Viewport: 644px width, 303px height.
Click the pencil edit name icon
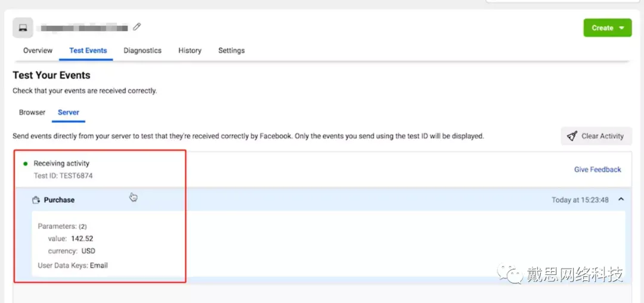[x=137, y=27]
